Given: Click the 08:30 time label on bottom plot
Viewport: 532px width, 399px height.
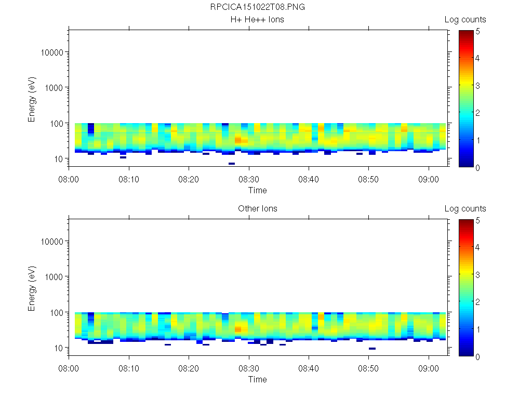Looking at the screenshot, I should (249, 368).
